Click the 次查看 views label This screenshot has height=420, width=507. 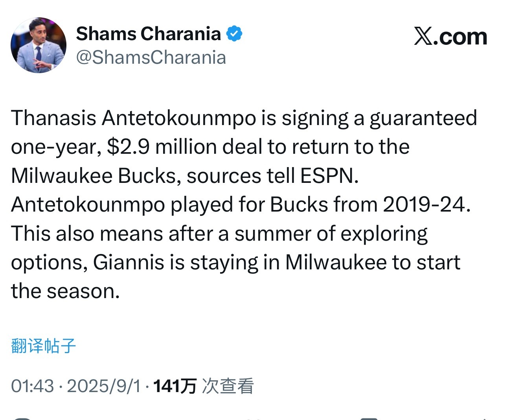click(x=228, y=386)
